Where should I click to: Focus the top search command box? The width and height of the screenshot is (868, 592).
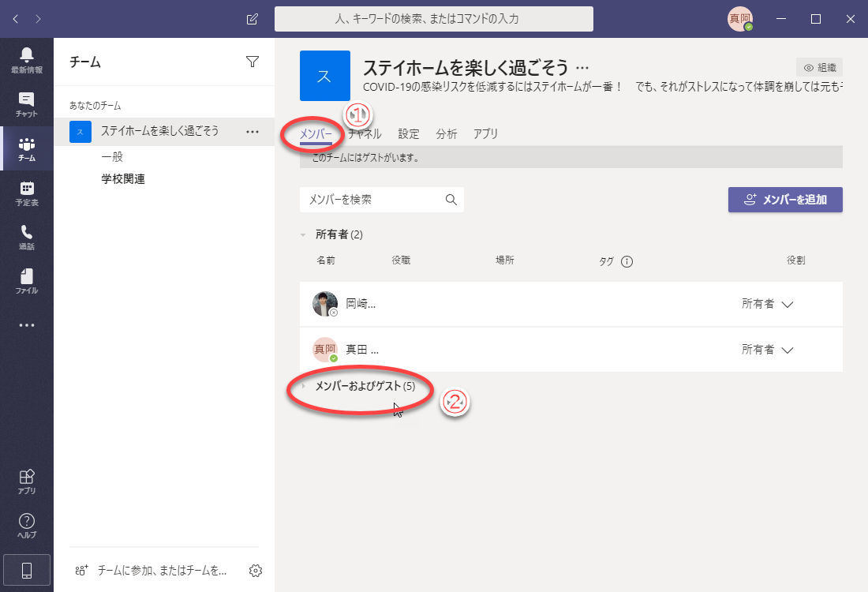pos(433,19)
